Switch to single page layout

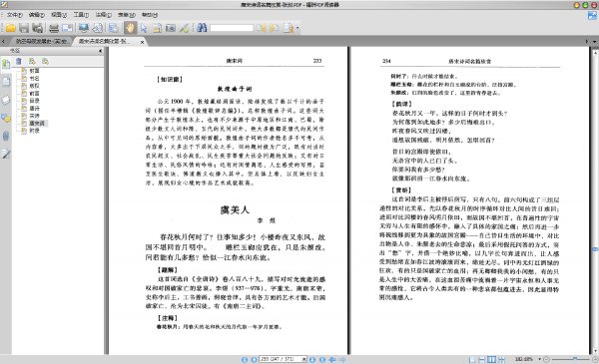(472, 359)
